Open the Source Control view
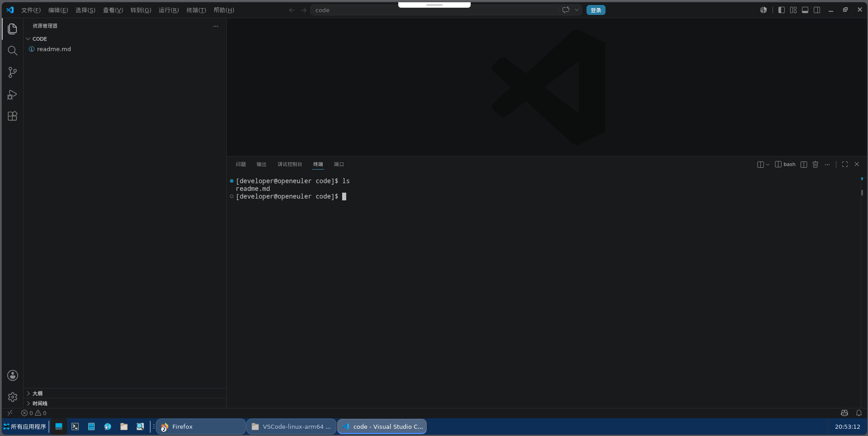 pos(13,72)
